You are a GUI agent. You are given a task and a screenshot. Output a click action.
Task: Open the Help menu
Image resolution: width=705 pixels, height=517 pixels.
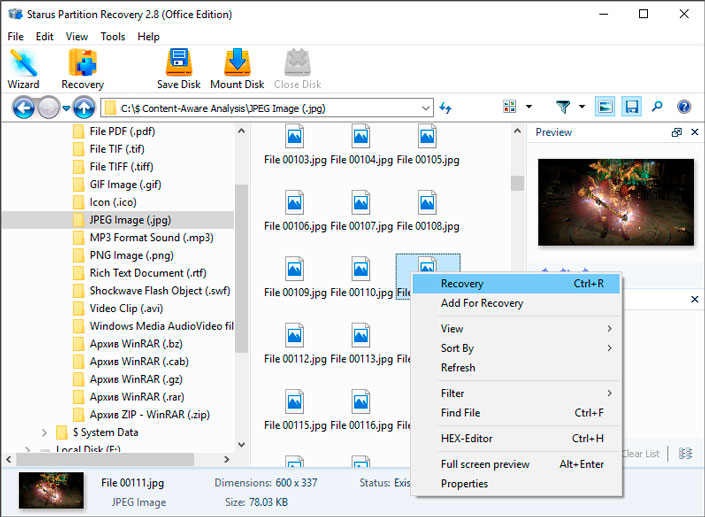(148, 36)
